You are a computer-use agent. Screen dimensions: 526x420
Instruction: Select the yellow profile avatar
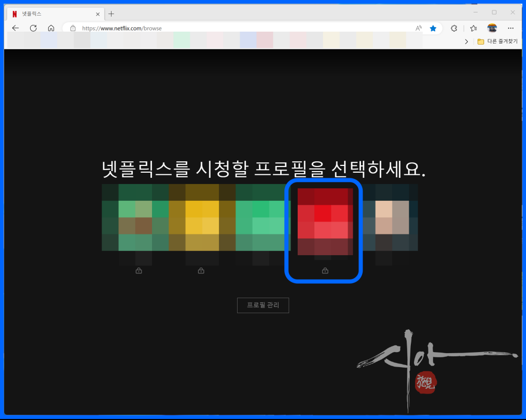tap(202, 217)
